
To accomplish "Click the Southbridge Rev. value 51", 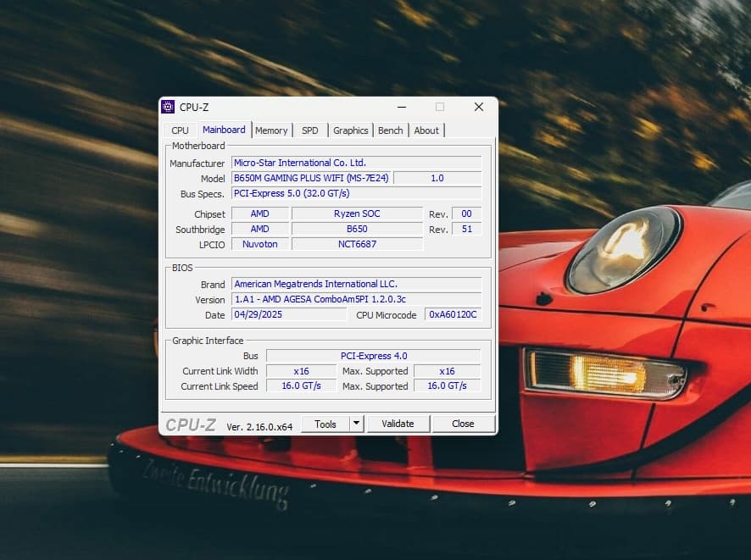I will coord(466,229).
